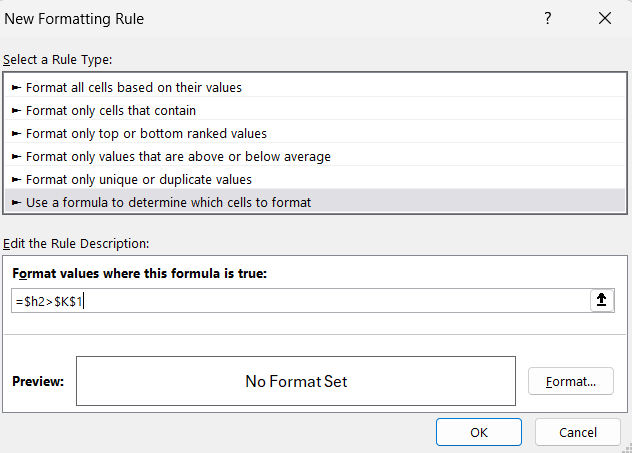This screenshot has height=453, width=632.
Task: Click the dialog resize grip in the bottom corner
Action: pos(628,449)
